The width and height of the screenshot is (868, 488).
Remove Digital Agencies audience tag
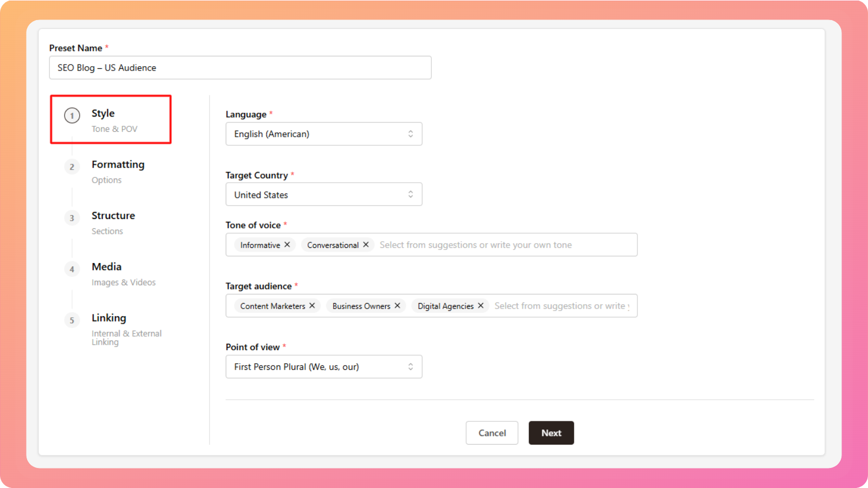(481, 306)
